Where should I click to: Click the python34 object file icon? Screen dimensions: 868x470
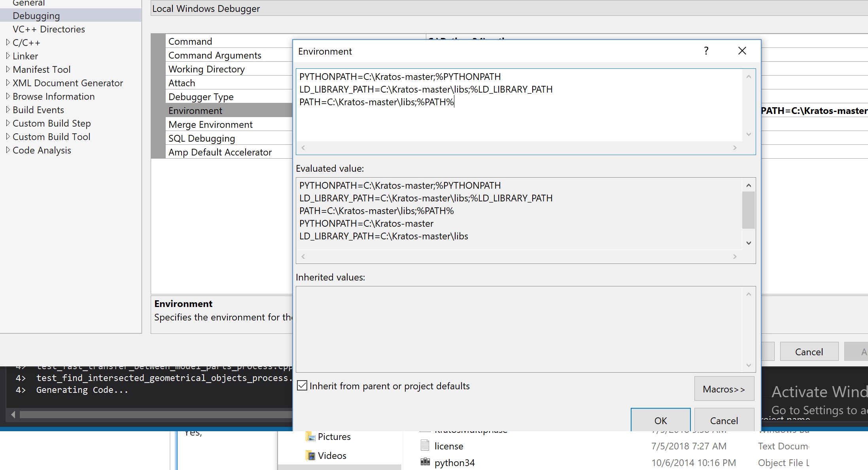tap(425, 462)
